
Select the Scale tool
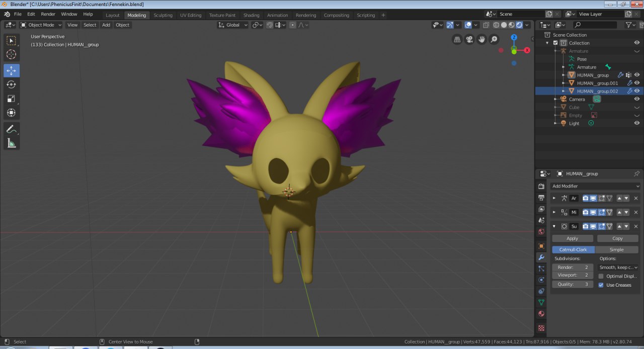11,99
